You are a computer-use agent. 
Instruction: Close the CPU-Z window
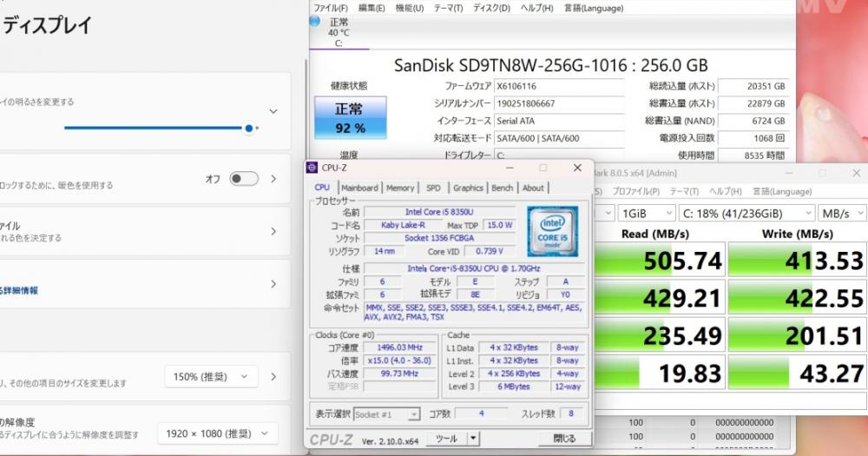point(577,168)
